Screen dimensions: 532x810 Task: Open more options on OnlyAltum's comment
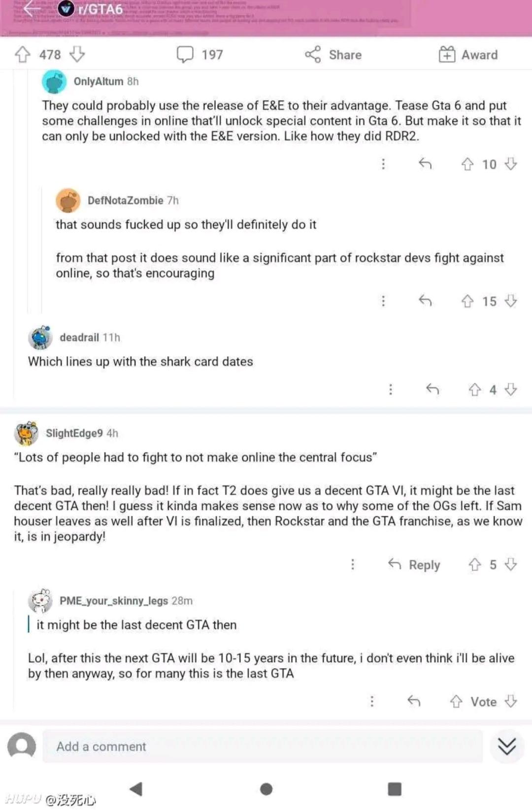click(x=383, y=164)
